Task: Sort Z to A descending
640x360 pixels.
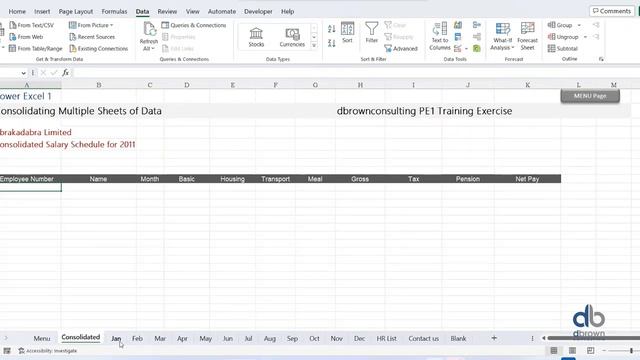Action: 331,43
